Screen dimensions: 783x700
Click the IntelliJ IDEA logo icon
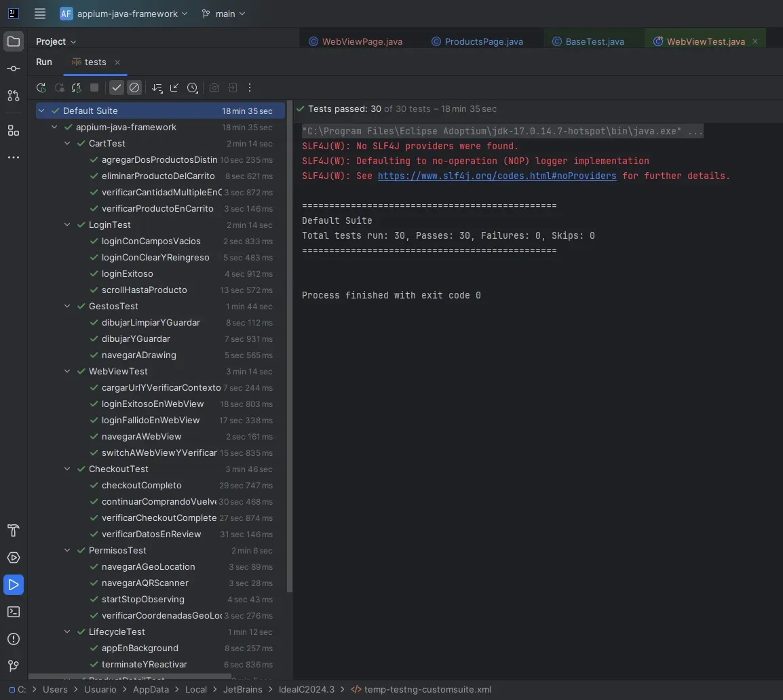tap(14, 14)
